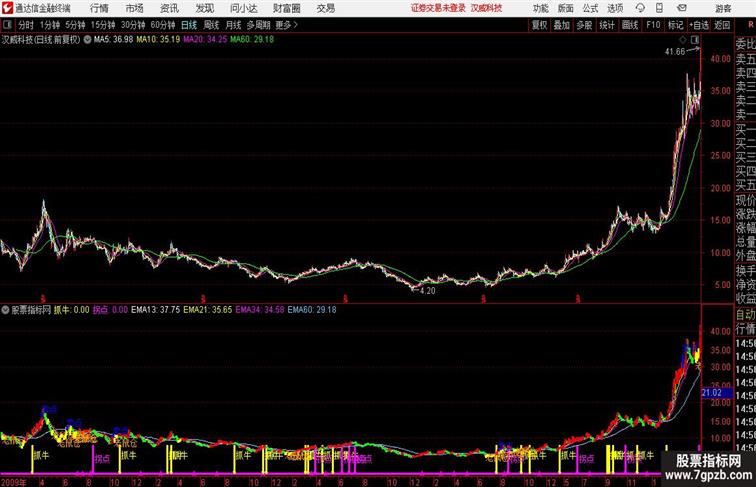Click the 标记 mark button
The image size is (756, 487).
tap(675, 25)
